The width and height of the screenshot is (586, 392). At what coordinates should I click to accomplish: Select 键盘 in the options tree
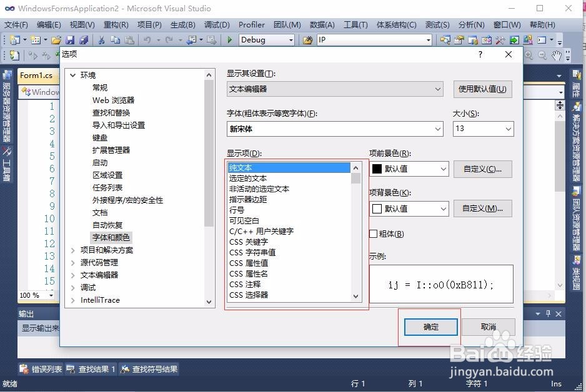click(100, 138)
